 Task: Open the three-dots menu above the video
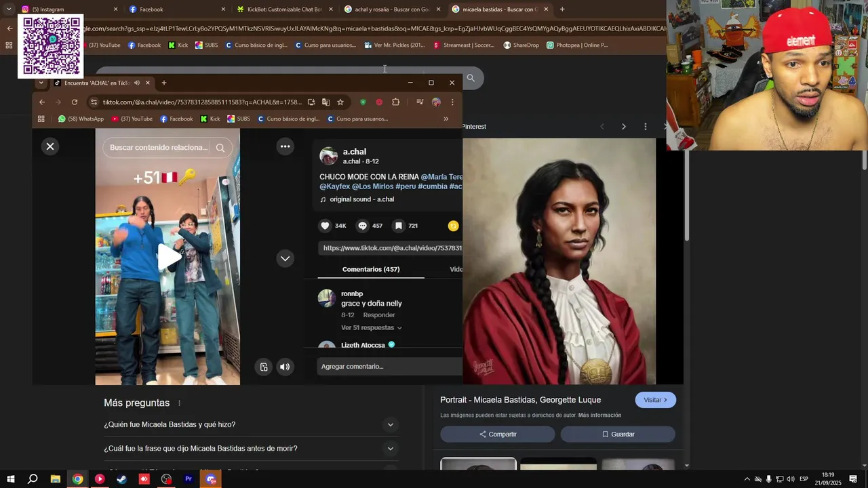(x=285, y=146)
